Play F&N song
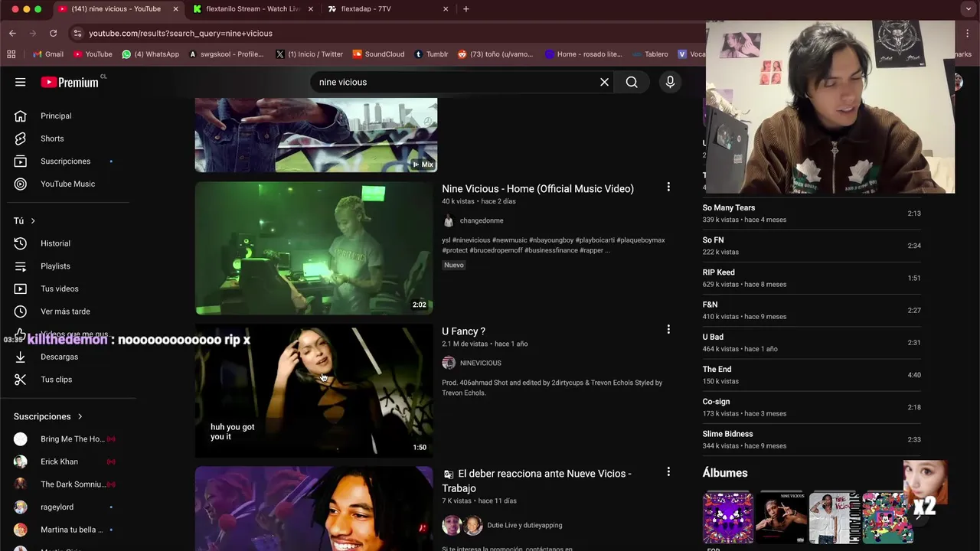 [x=812, y=310]
